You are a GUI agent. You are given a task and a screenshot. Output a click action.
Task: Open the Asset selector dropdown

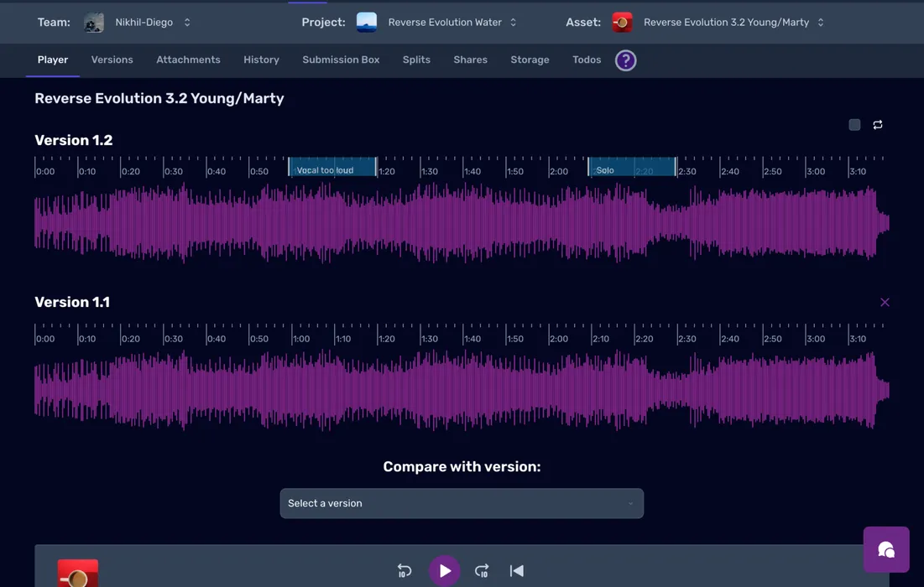pos(820,23)
